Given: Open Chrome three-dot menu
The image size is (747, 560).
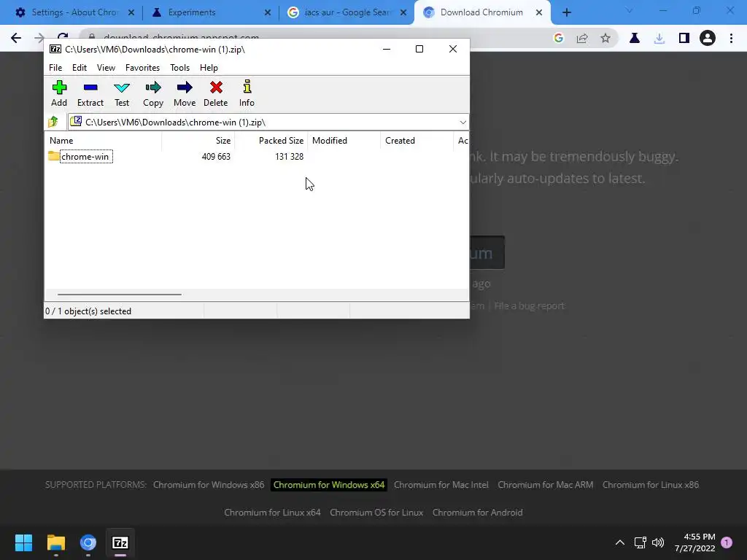Looking at the screenshot, I should pos(731,38).
